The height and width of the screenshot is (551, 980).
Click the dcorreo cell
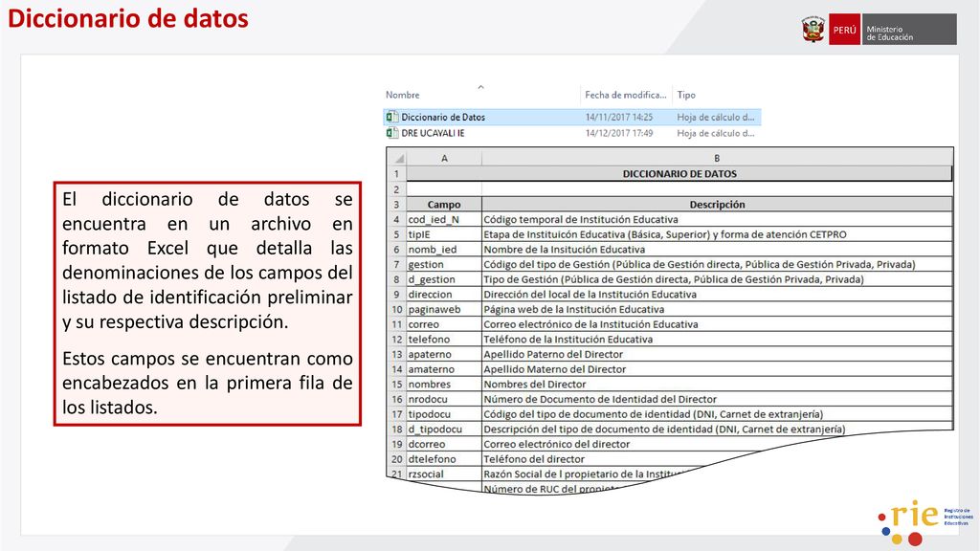tap(444, 444)
